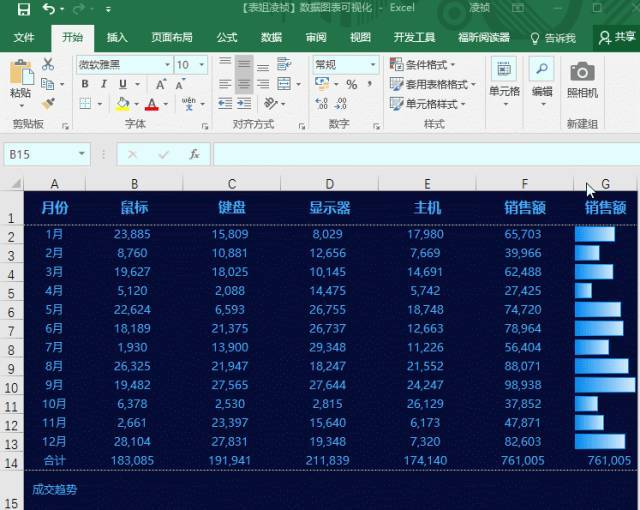Increase decimal places

(322, 104)
